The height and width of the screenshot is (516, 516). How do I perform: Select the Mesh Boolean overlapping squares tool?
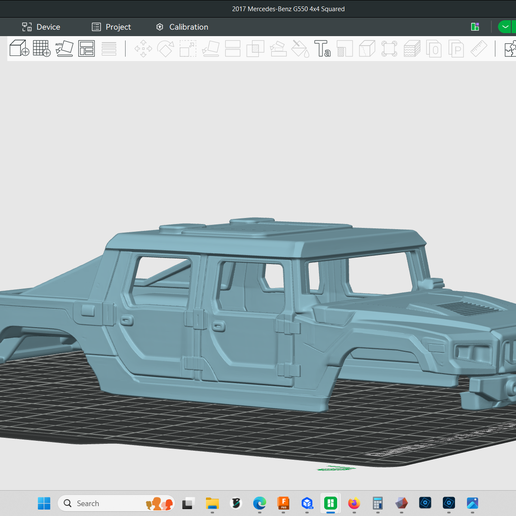click(255, 49)
